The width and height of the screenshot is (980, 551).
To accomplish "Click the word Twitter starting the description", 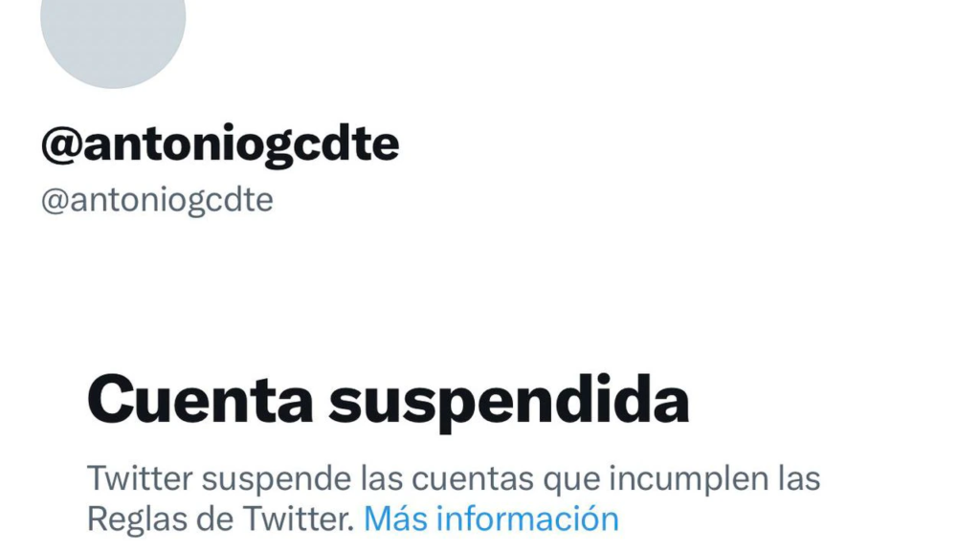I will click(x=140, y=478).
